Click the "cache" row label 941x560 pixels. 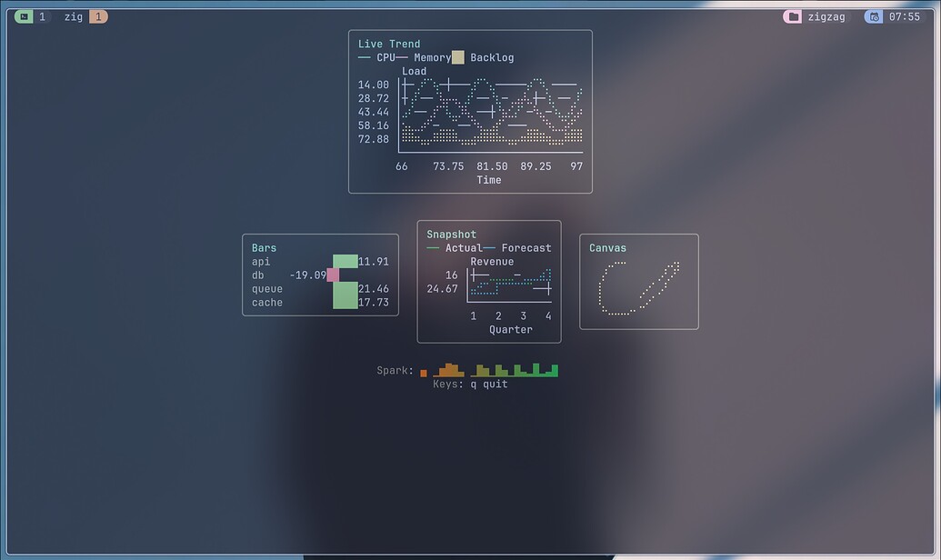click(x=267, y=303)
